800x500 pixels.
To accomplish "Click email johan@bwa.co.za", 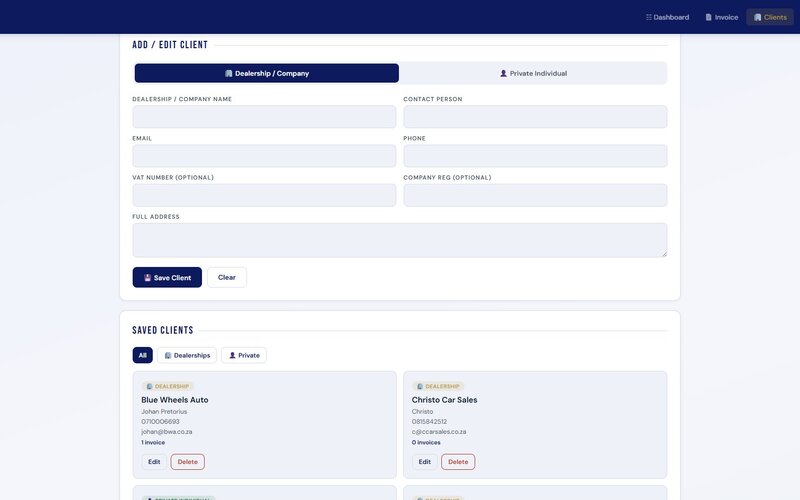I will (167, 432).
